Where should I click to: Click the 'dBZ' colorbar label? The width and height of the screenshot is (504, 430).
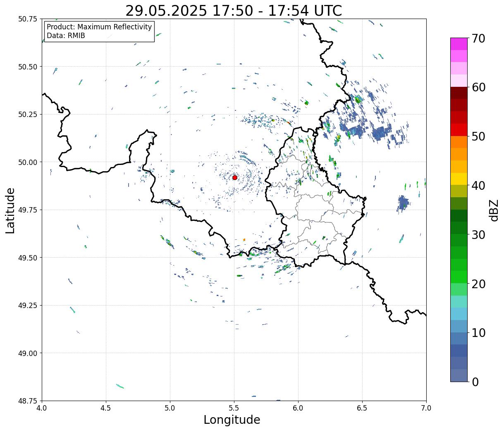click(494, 210)
